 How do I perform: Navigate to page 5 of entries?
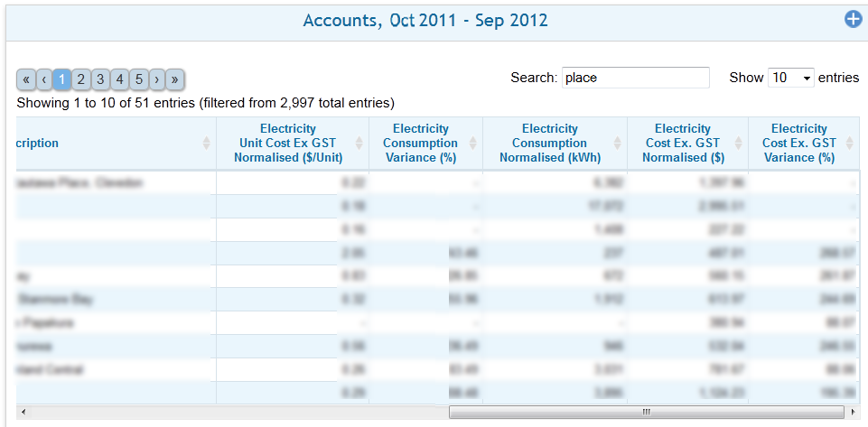pyautogui.click(x=138, y=79)
